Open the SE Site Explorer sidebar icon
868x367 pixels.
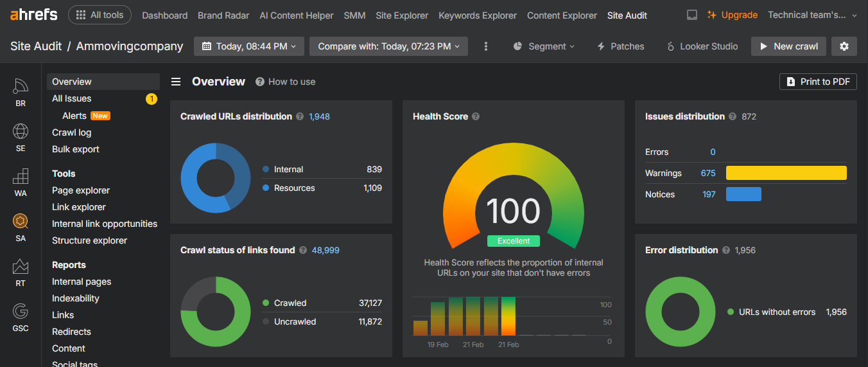[21, 137]
